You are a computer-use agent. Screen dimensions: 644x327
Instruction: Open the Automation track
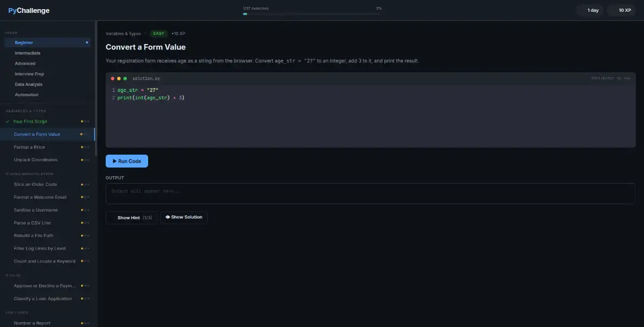(47, 95)
